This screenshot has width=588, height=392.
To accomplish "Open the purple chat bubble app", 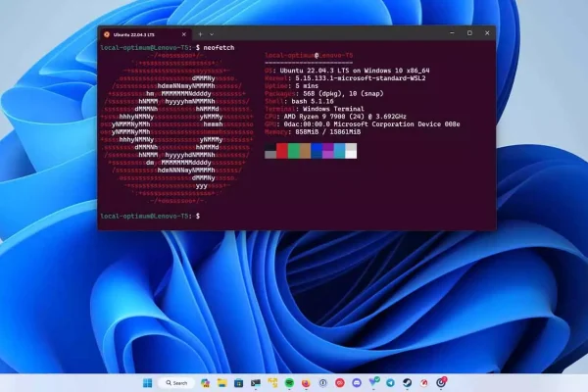I will click(x=357, y=382).
